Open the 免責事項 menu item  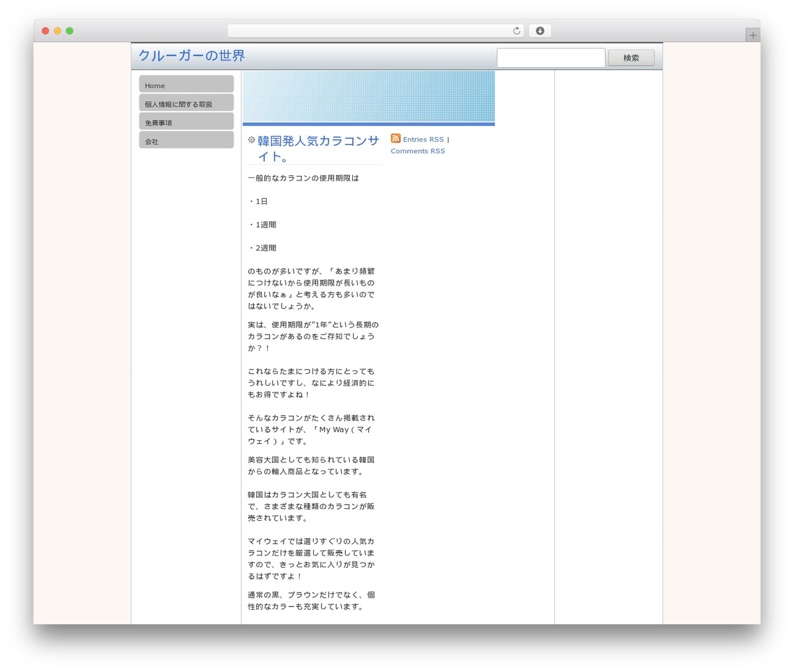click(186, 122)
